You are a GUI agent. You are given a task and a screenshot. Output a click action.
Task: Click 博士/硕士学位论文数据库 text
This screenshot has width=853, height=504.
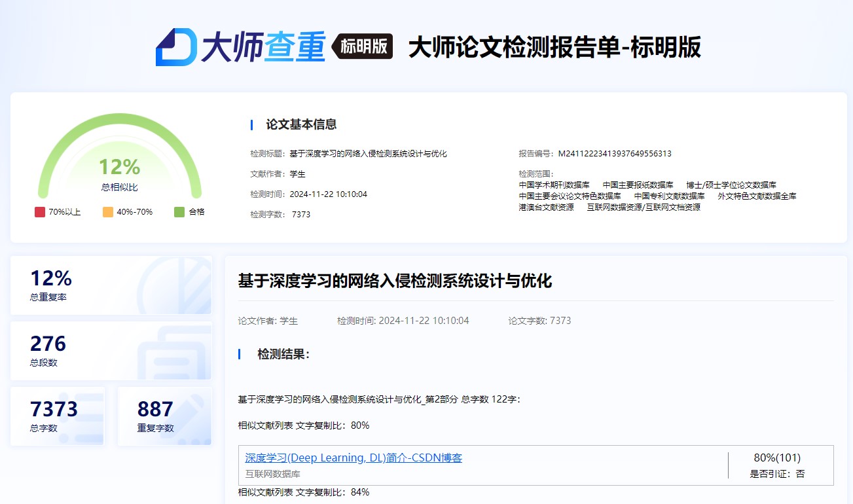pos(731,185)
